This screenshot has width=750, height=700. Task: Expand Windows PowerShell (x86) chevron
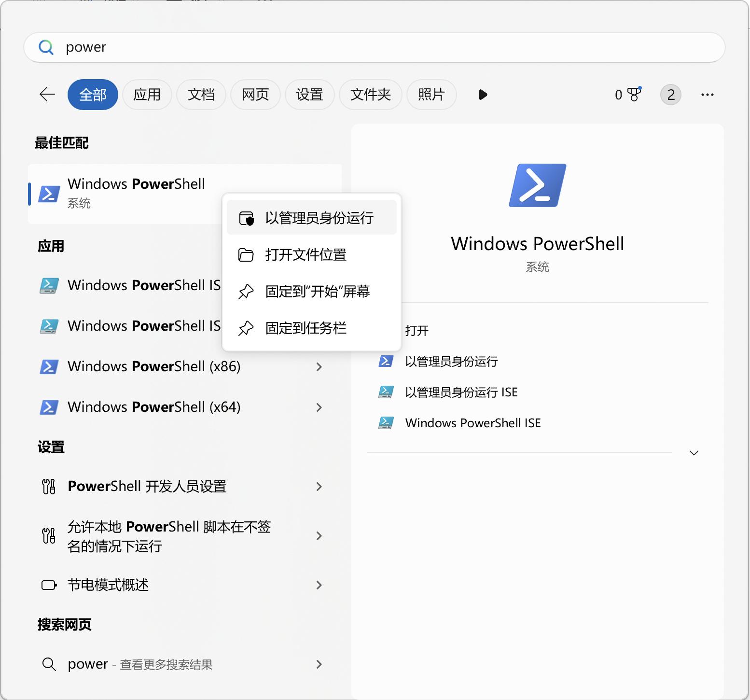(319, 367)
